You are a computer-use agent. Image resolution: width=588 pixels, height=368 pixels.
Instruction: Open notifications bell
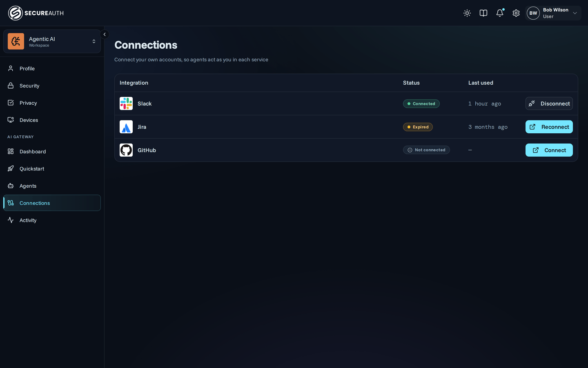click(x=500, y=13)
